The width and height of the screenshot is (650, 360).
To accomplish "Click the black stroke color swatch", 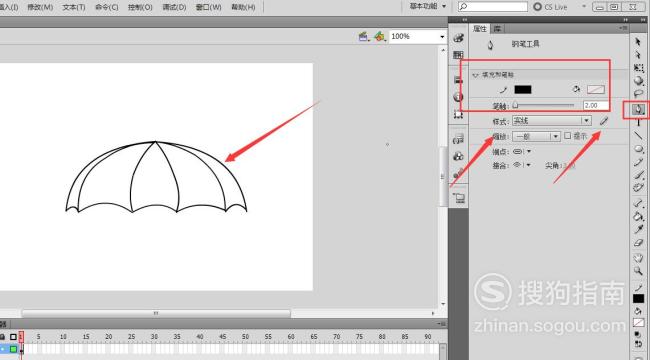I will (x=523, y=89).
